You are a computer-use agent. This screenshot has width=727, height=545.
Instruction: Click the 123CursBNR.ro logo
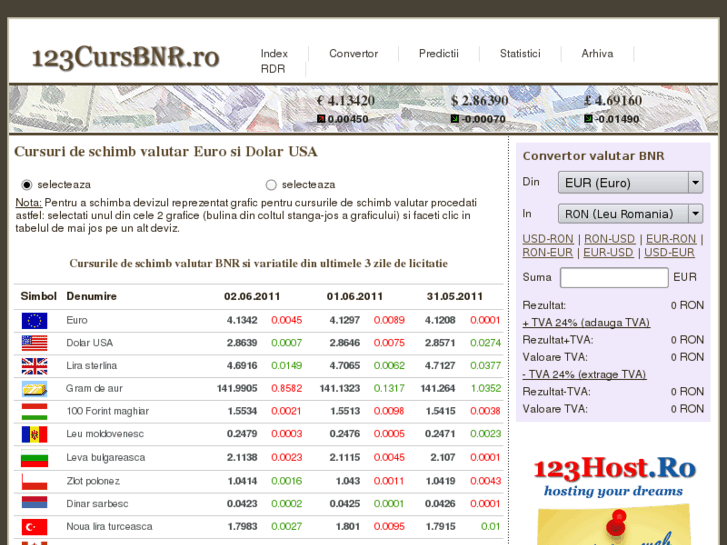[126, 58]
